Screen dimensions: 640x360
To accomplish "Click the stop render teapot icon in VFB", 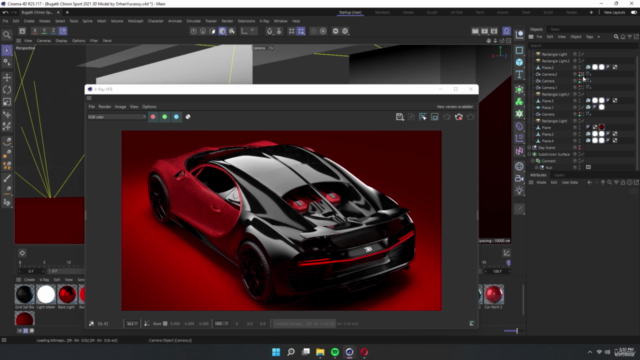I will [459, 117].
